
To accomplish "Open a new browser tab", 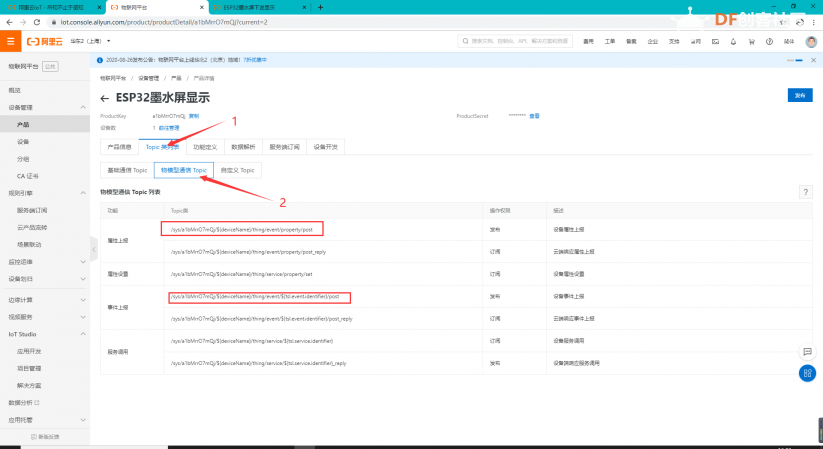I will click(320, 7).
